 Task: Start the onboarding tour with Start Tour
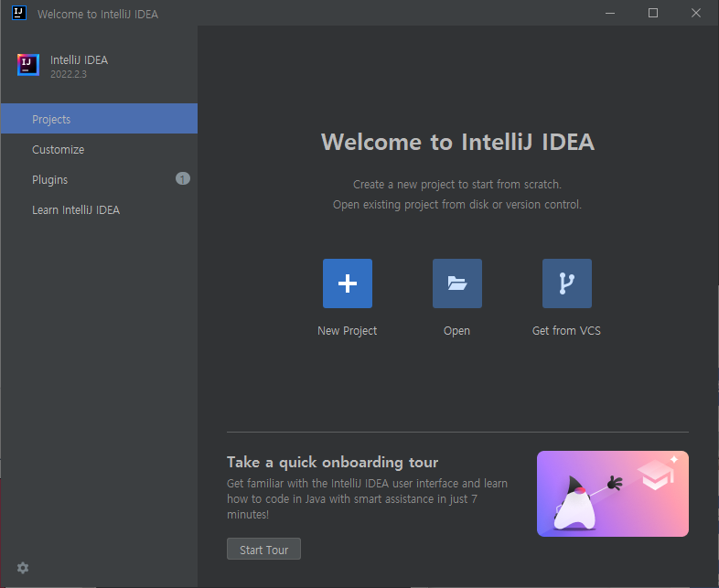[x=263, y=549]
